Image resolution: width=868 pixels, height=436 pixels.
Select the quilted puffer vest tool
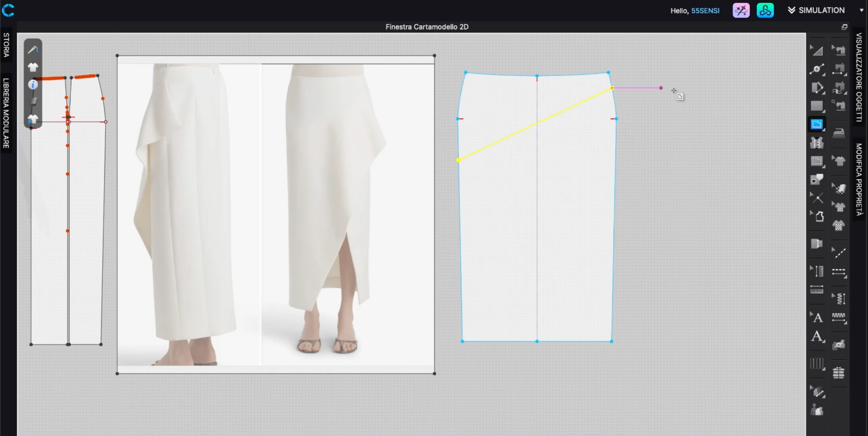[839, 373]
